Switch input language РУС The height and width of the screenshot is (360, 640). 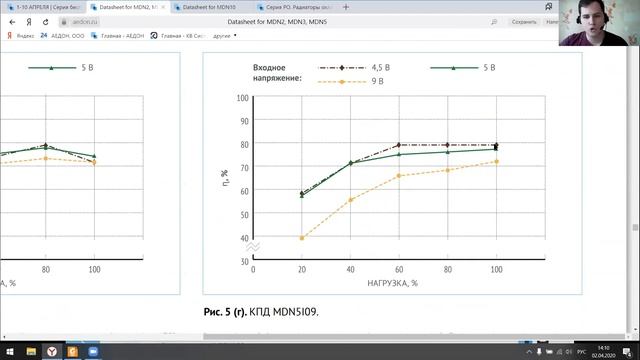pos(582,352)
